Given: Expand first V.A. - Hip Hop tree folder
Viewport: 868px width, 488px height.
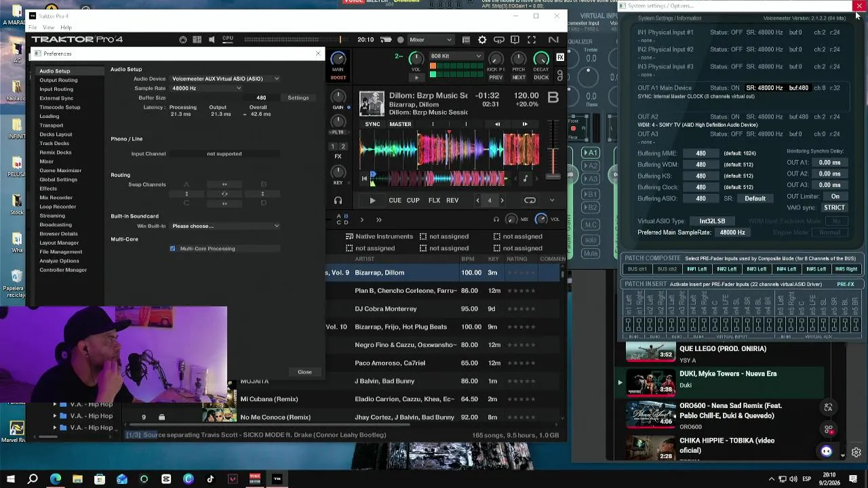Looking at the screenshot, I should point(55,405).
